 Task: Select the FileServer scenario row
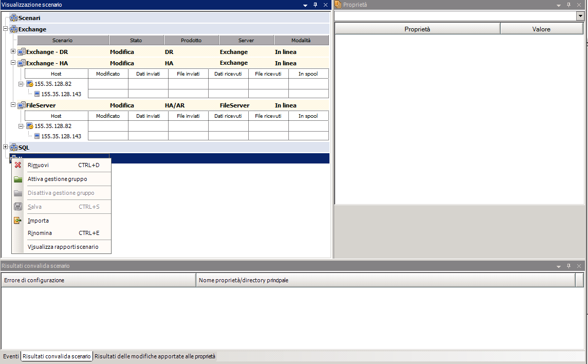tap(173, 105)
